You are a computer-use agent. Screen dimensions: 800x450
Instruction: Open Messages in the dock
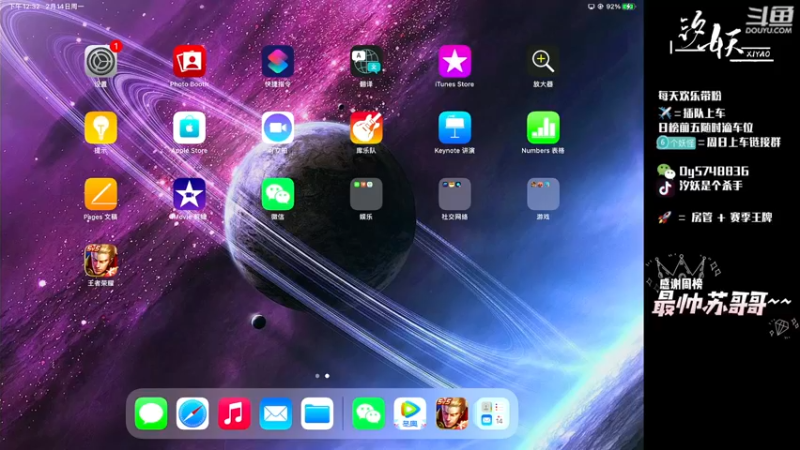[x=151, y=413]
